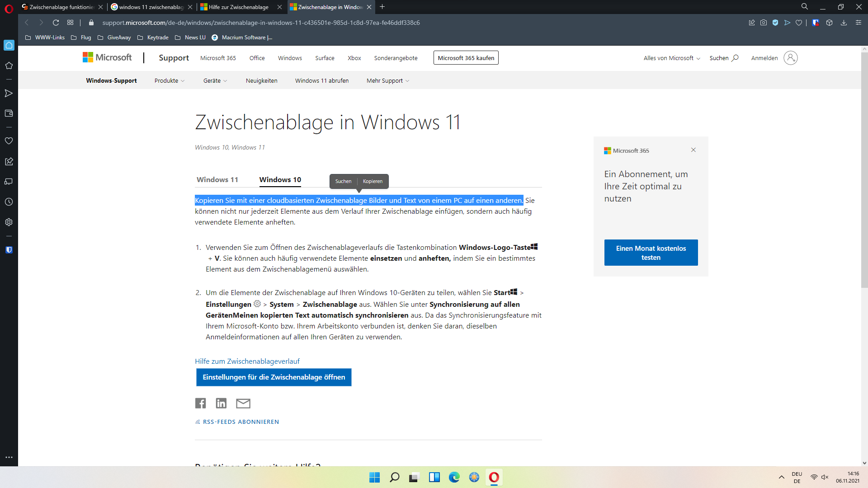Switch to Hilfe zur Zwischenablage browser tab
This screenshot has height=488, width=868.
(238, 7)
